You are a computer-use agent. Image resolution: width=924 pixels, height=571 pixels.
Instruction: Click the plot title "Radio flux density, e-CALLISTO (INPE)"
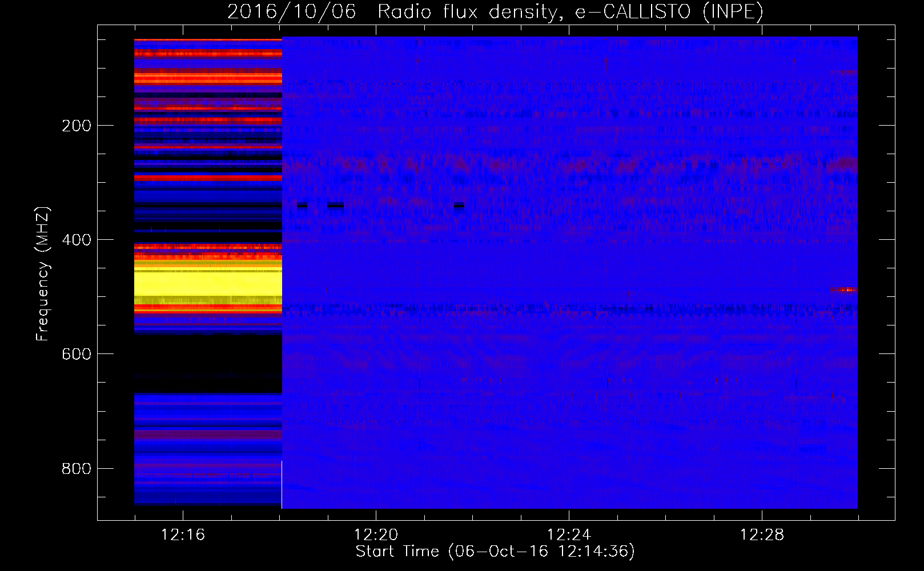tap(570, 11)
